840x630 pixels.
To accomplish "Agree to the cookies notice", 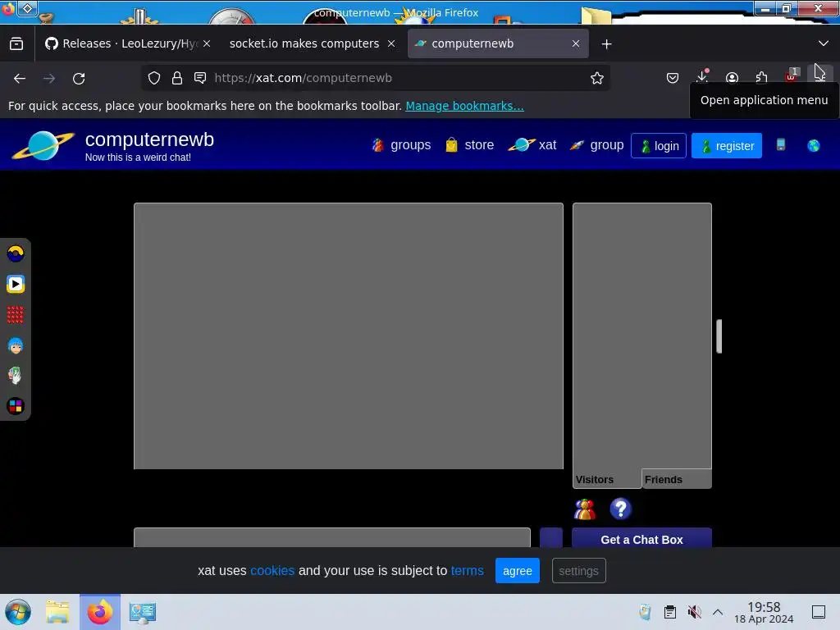I will [x=517, y=571].
